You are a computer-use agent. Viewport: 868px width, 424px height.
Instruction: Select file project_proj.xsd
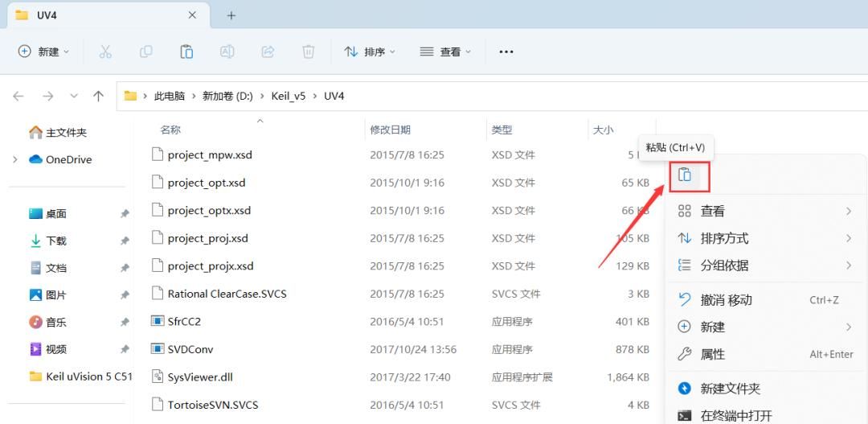tap(208, 238)
